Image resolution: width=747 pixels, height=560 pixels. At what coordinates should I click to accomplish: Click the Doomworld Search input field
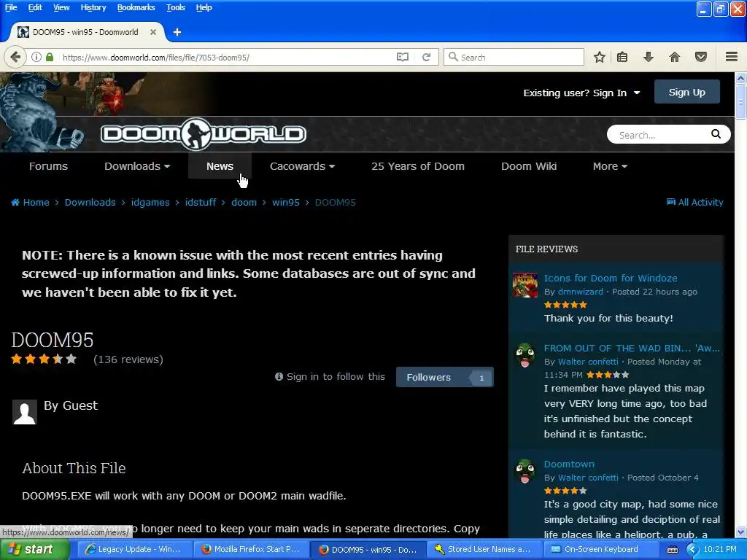[x=659, y=135]
